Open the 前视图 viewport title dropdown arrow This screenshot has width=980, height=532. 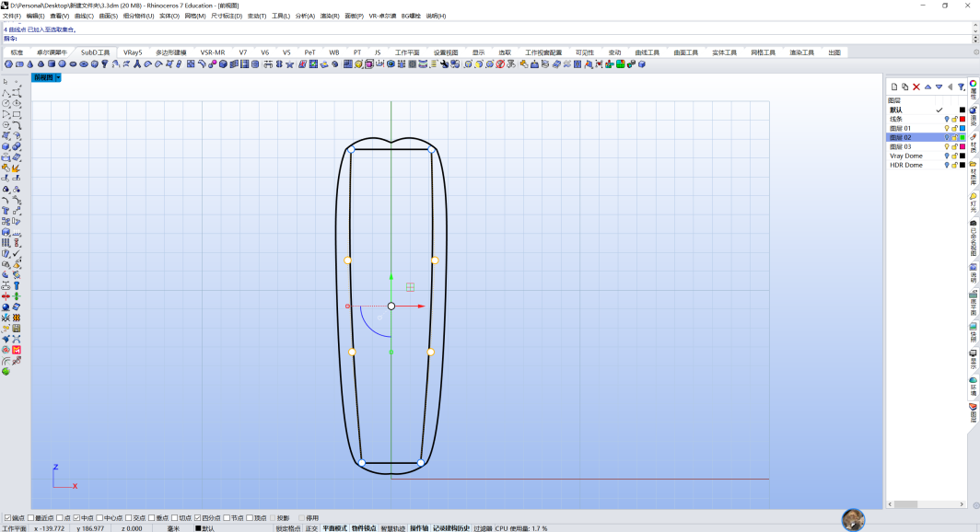coord(58,77)
